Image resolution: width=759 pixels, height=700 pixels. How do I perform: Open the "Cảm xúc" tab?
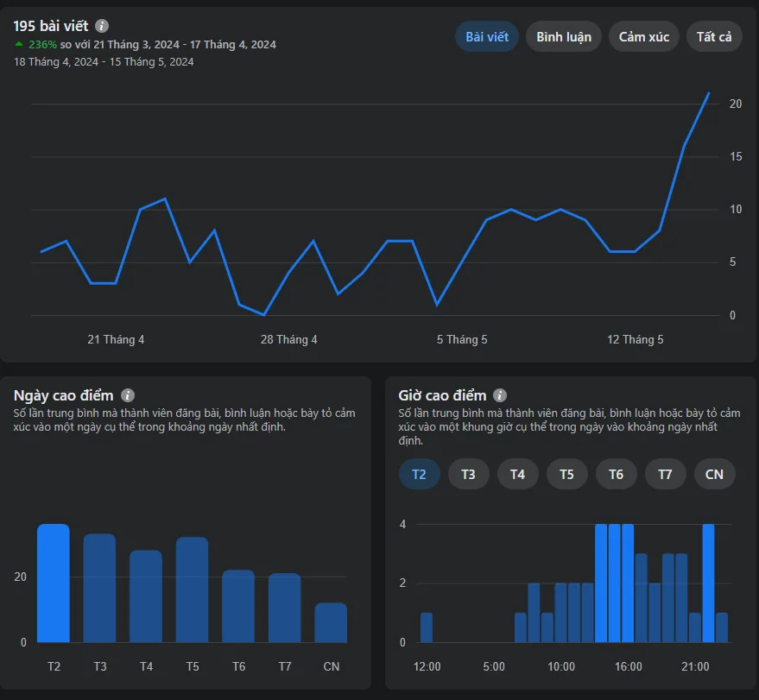[x=644, y=37]
